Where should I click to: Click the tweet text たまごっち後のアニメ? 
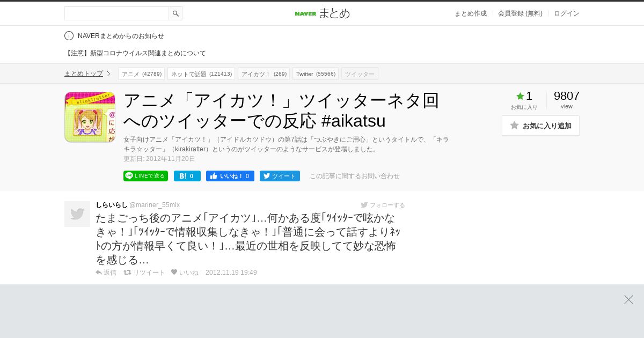248,239
